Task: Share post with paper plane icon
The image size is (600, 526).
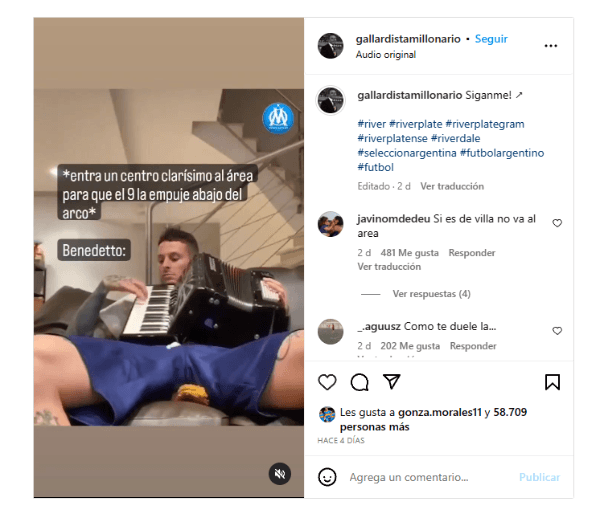Action: 391,381
